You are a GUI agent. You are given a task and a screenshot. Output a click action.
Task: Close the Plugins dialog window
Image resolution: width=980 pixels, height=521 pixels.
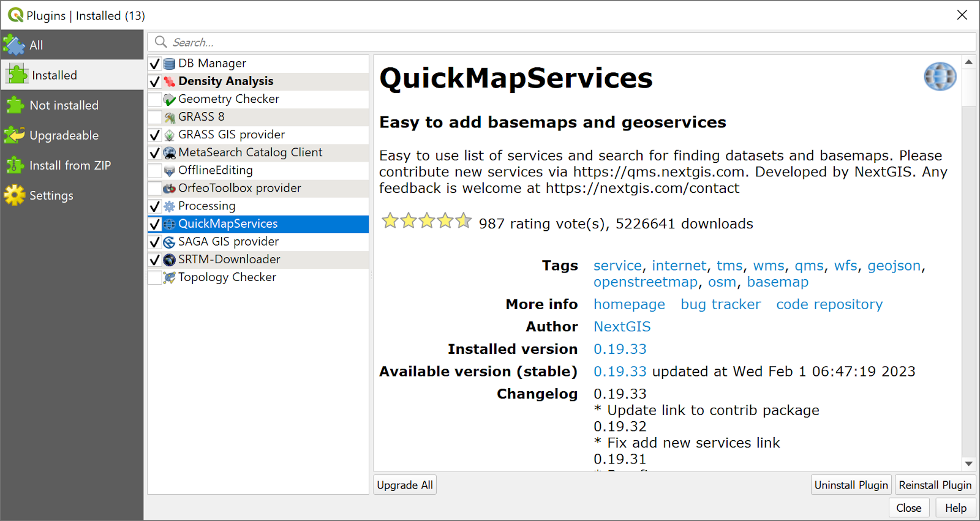(x=962, y=15)
